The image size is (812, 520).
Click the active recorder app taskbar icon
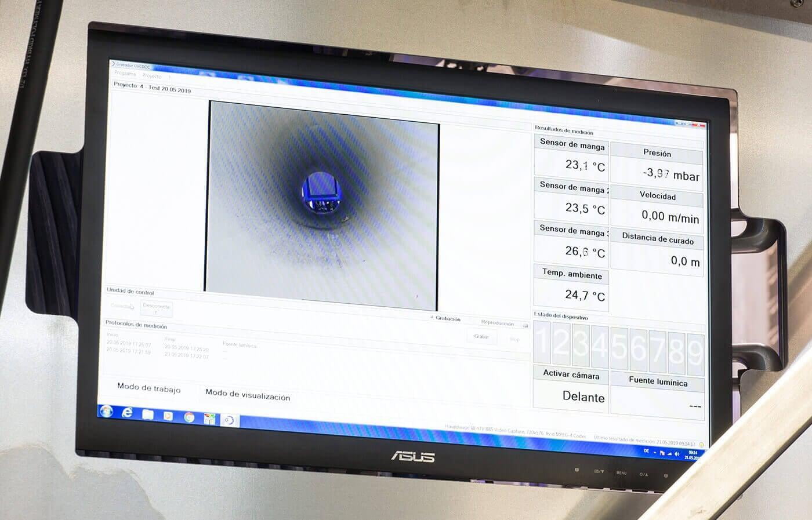point(229,420)
